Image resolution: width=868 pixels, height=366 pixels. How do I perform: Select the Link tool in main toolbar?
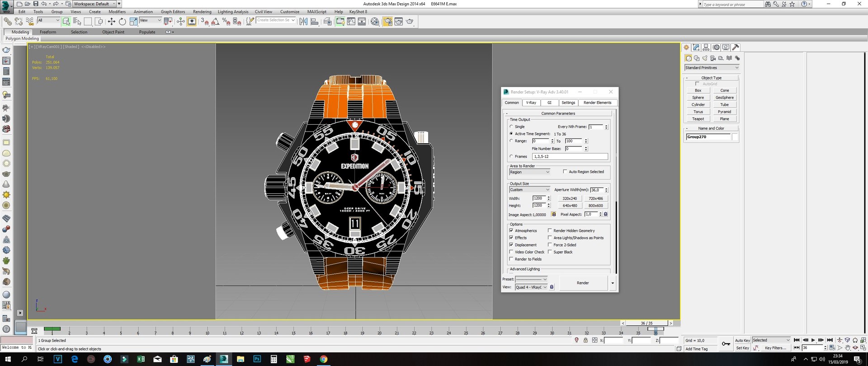[8, 21]
